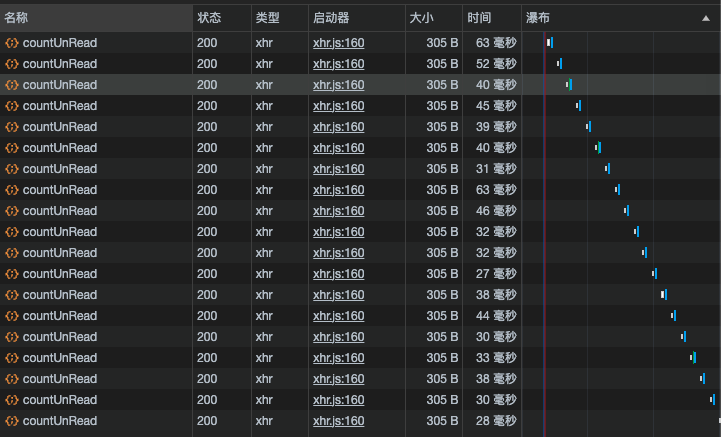Image resolution: width=721 pixels, height=437 pixels.
Task: Open xhr.js:160 initiator link in the 31 毫秒 row
Action: pos(338,169)
